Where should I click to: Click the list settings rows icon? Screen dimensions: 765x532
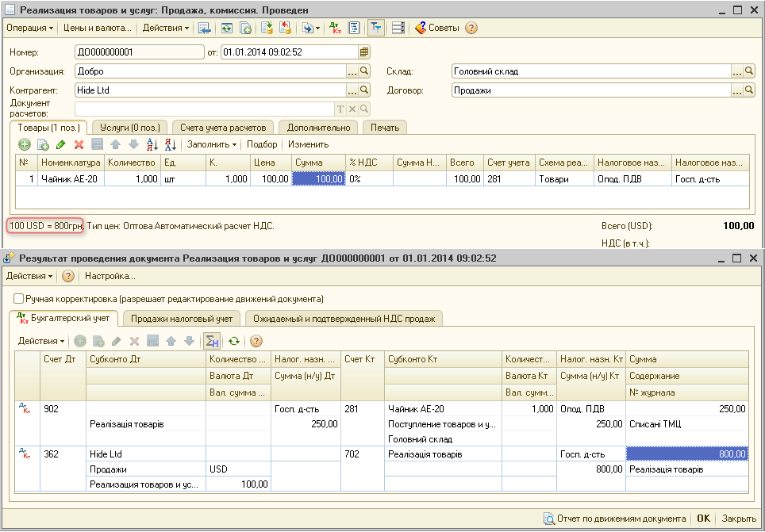[398, 28]
